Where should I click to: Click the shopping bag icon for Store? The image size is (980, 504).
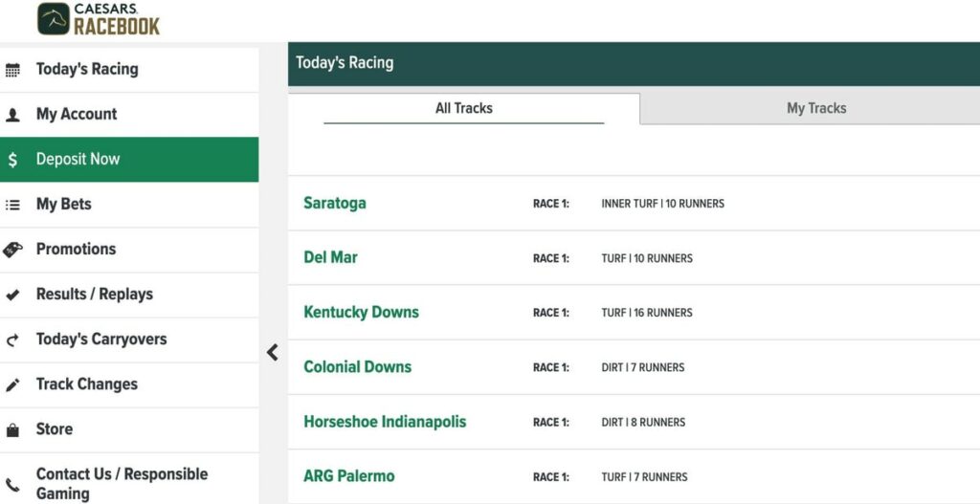(x=12, y=430)
